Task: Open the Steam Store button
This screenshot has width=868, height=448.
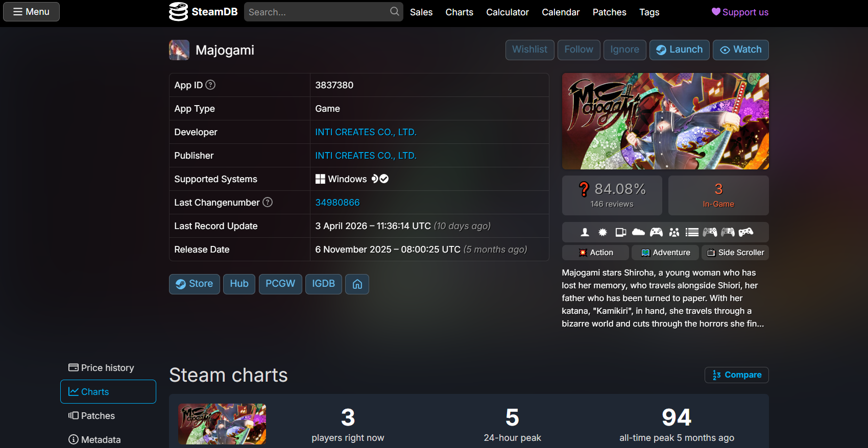Action: coord(195,284)
